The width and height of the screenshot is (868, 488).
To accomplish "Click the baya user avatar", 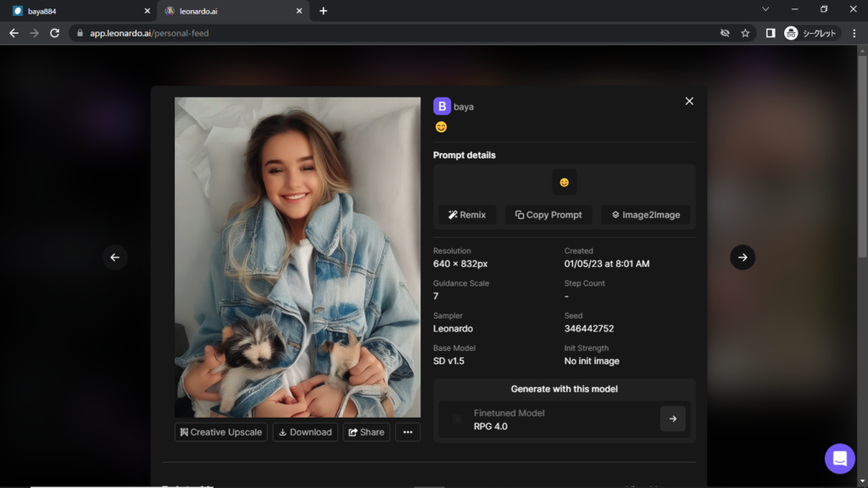I will pos(442,107).
